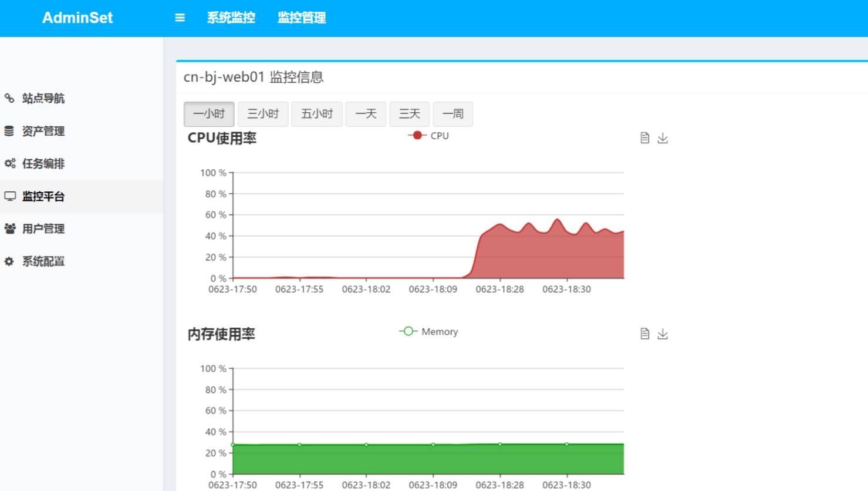Select the 三天 time range button
The image size is (868, 491).
click(x=410, y=114)
